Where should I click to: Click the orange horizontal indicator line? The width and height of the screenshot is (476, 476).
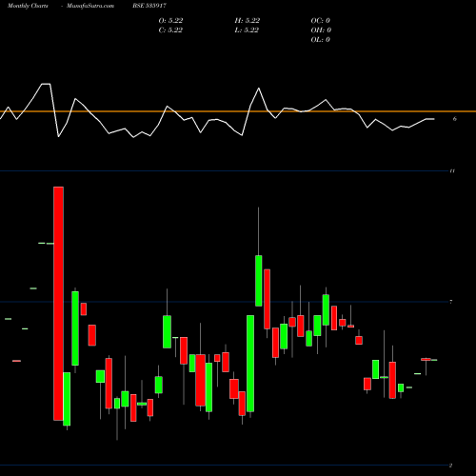(x=238, y=111)
